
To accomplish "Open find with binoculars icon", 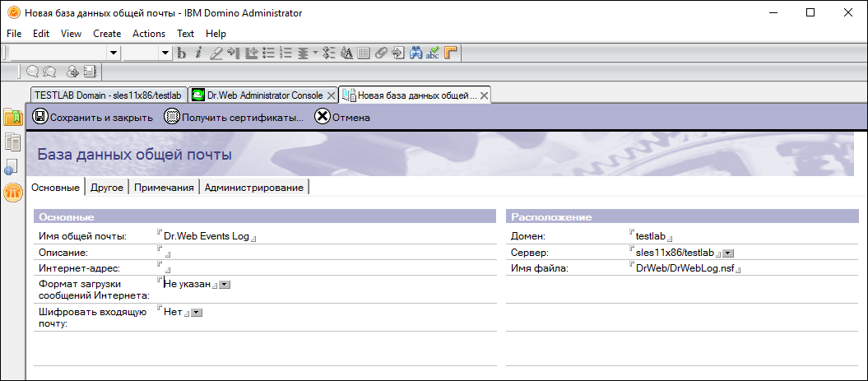I will click(415, 53).
